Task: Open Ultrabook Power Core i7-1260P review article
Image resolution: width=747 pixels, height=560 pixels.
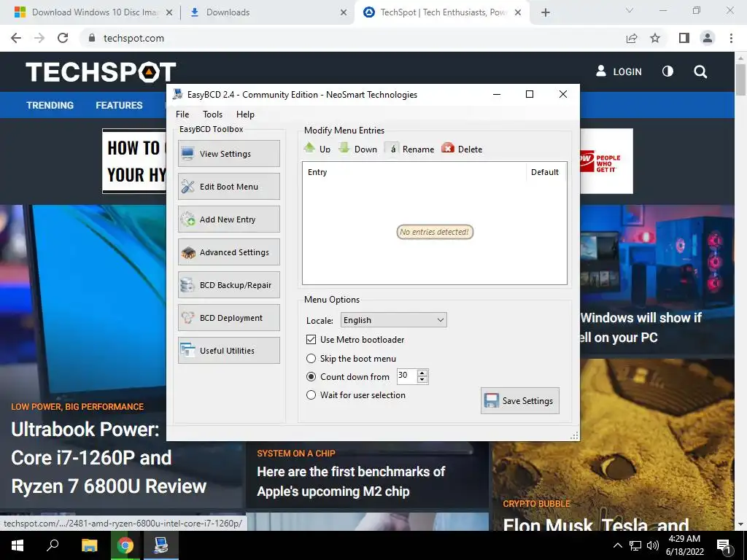Action: [x=109, y=458]
